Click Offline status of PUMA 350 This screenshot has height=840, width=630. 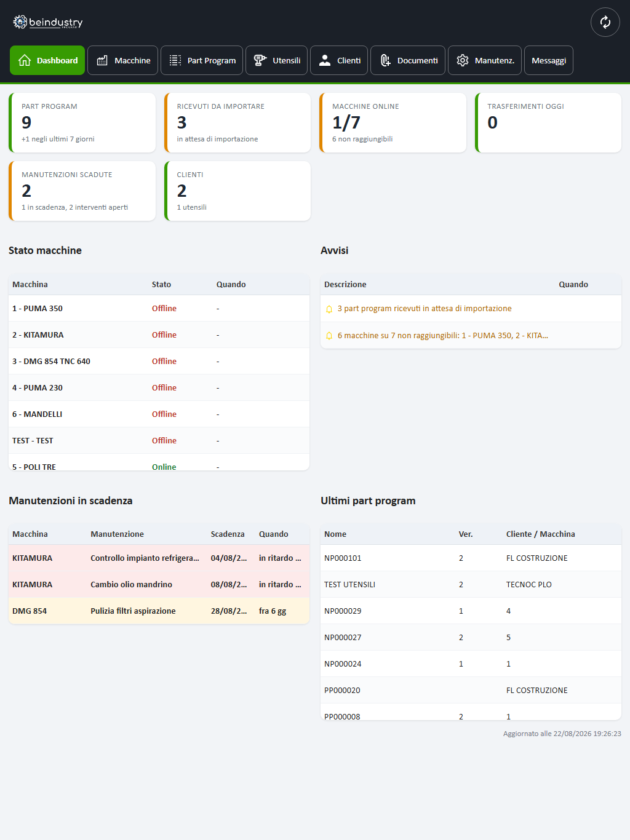click(164, 309)
